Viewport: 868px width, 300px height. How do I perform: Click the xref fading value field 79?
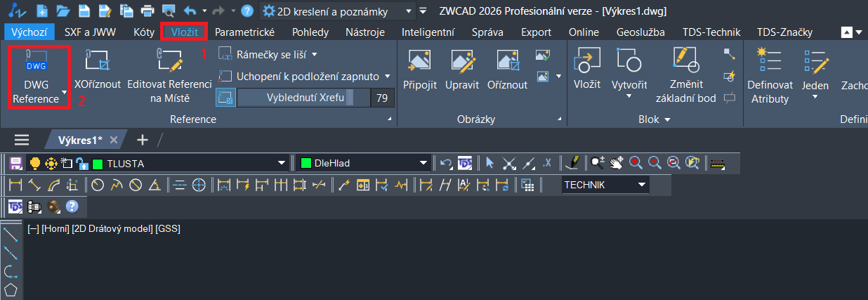[383, 98]
